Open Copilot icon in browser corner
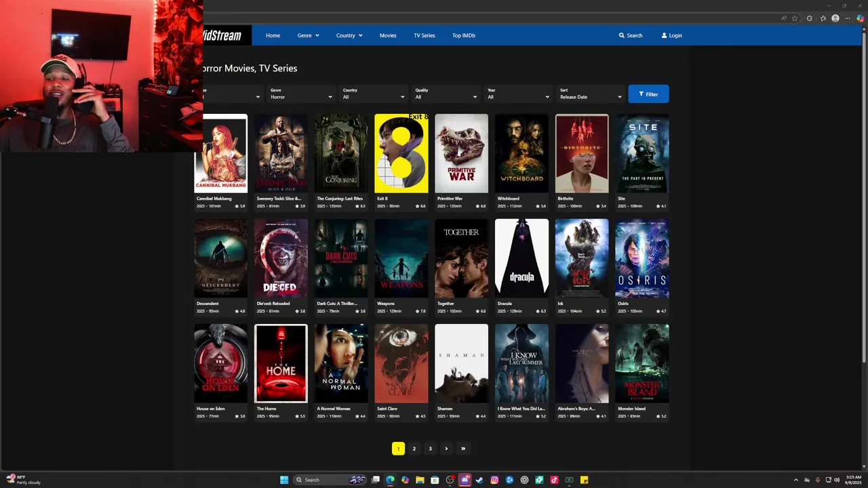The width and height of the screenshot is (868, 488). tap(860, 18)
